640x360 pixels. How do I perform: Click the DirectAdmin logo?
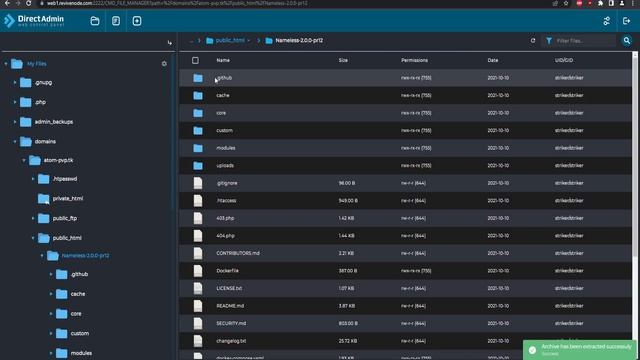pos(34,20)
